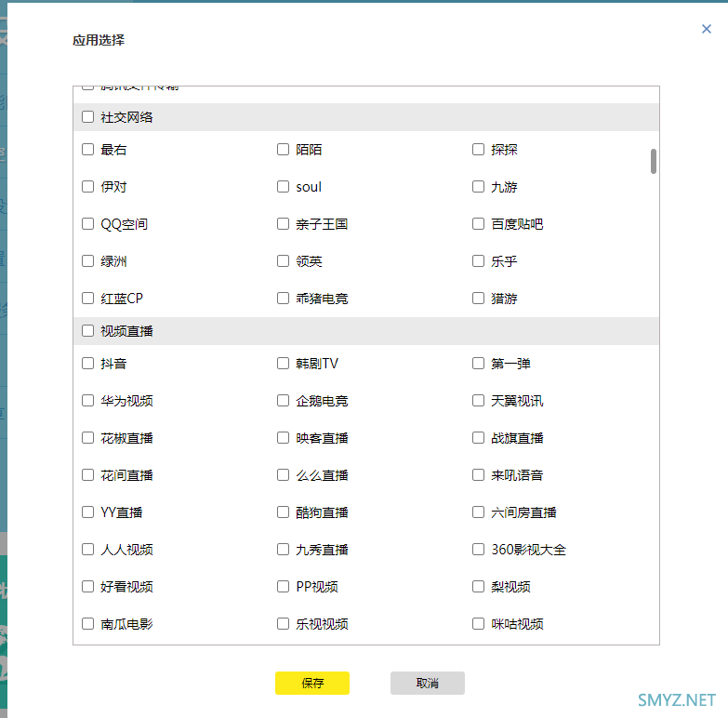Screen dimensions: 728x718
Task: Click the app list's vertical scrollbar thumb
Action: [x=654, y=161]
